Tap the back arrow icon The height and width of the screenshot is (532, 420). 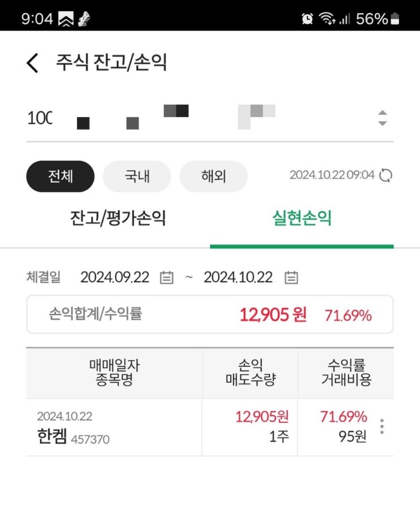click(32, 63)
